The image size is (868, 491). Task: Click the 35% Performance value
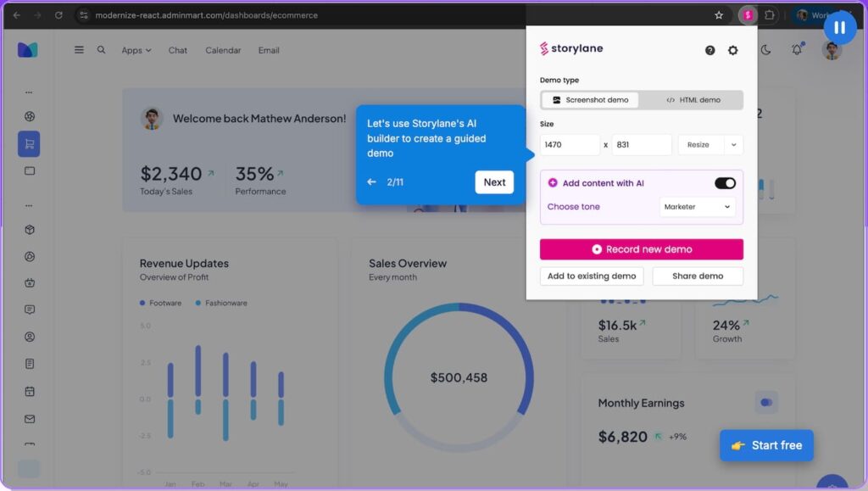pos(254,174)
